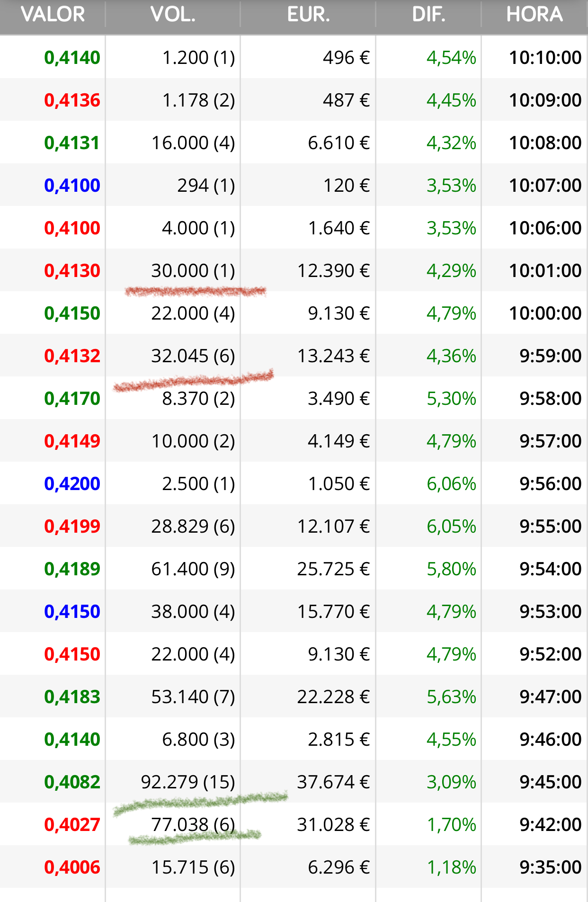Click time 9:52:00

550,654
